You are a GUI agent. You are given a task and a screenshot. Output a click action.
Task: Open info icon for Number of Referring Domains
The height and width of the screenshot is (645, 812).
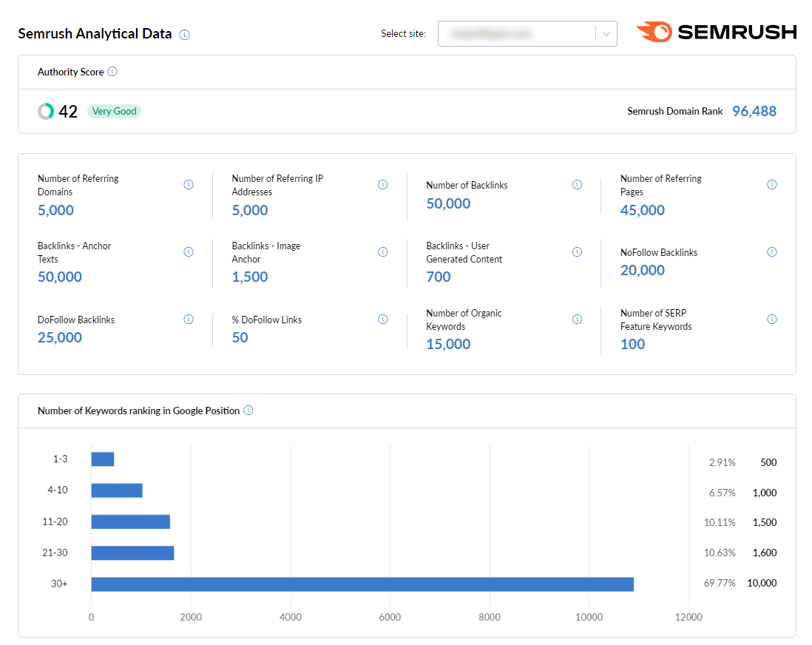[x=189, y=185]
